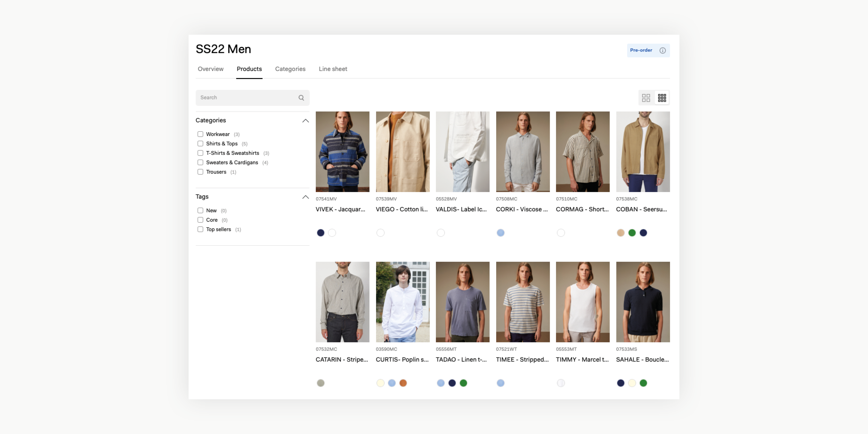868x434 pixels.
Task: Check the Sweaters & Cardigans filter
Action: tap(201, 162)
